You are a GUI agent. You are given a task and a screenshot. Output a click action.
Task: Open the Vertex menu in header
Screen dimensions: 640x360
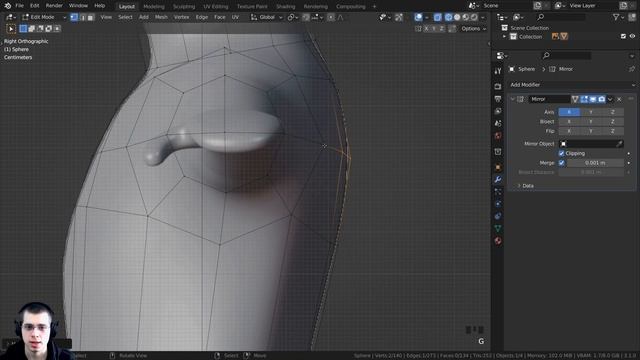pos(182,17)
